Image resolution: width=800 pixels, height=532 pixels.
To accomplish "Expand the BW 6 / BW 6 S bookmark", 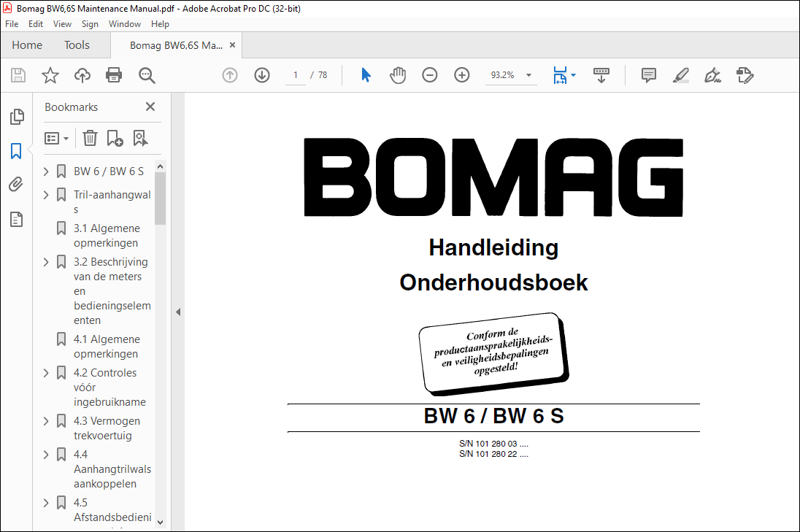I will tap(46, 171).
